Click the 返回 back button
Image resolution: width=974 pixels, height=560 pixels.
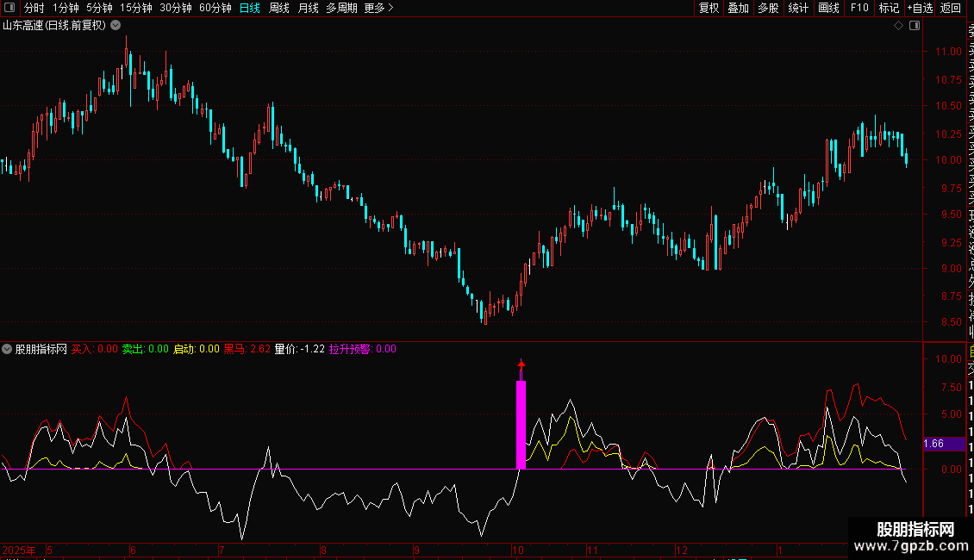[x=951, y=9]
